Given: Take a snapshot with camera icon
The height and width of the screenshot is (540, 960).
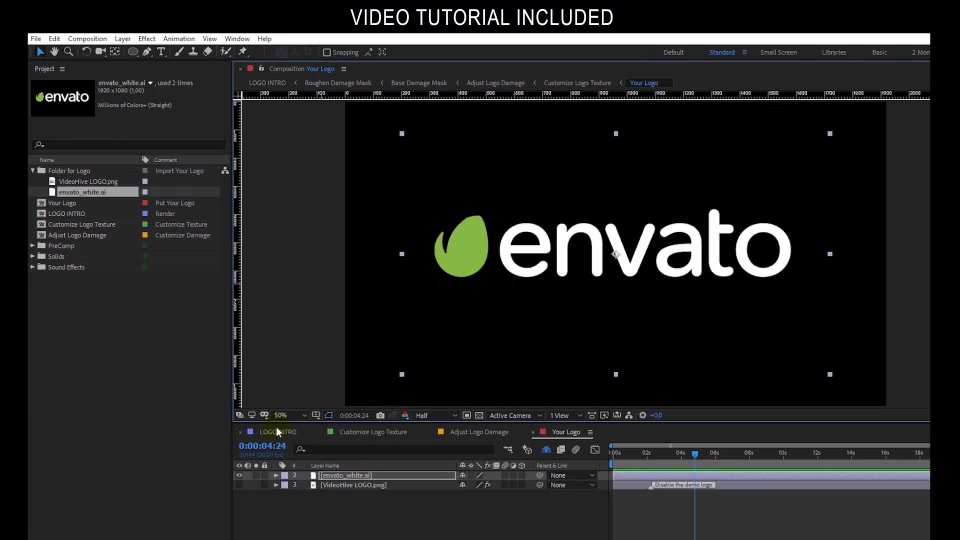Looking at the screenshot, I should [x=380, y=415].
